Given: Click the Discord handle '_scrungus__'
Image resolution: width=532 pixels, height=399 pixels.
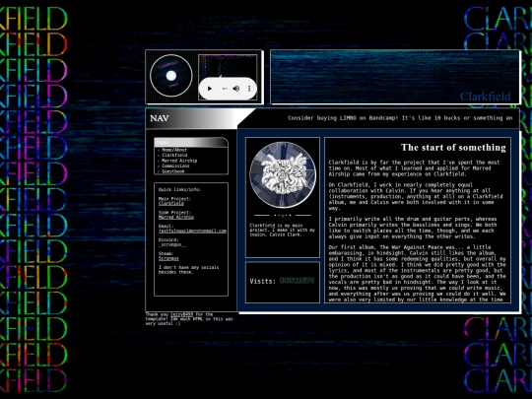Looking at the screenshot, I should [172, 244].
